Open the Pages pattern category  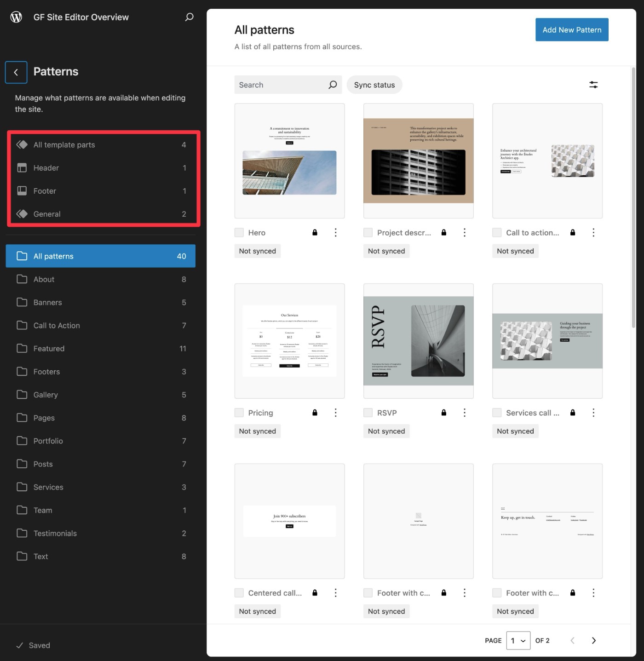[101, 418]
